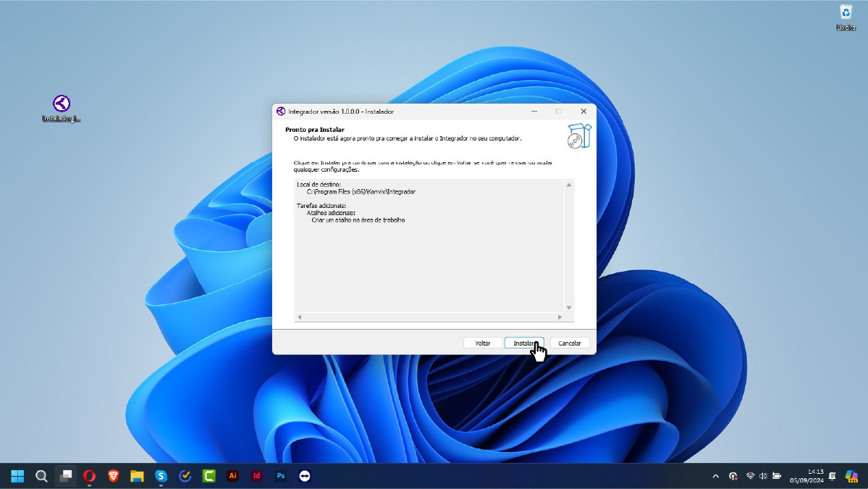Click the summary box scroll up arrow
Screen dimensions: 868x489
[x=568, y=185]
